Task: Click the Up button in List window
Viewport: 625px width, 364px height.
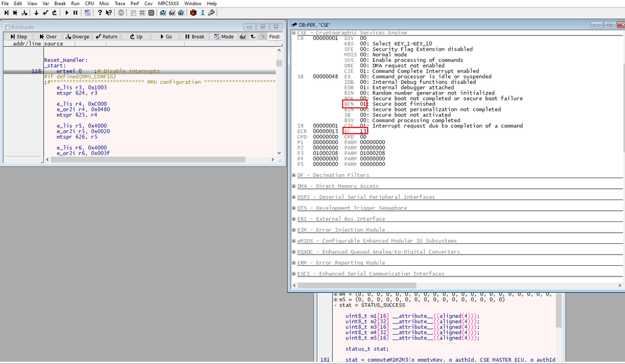Action: point(136,37)
